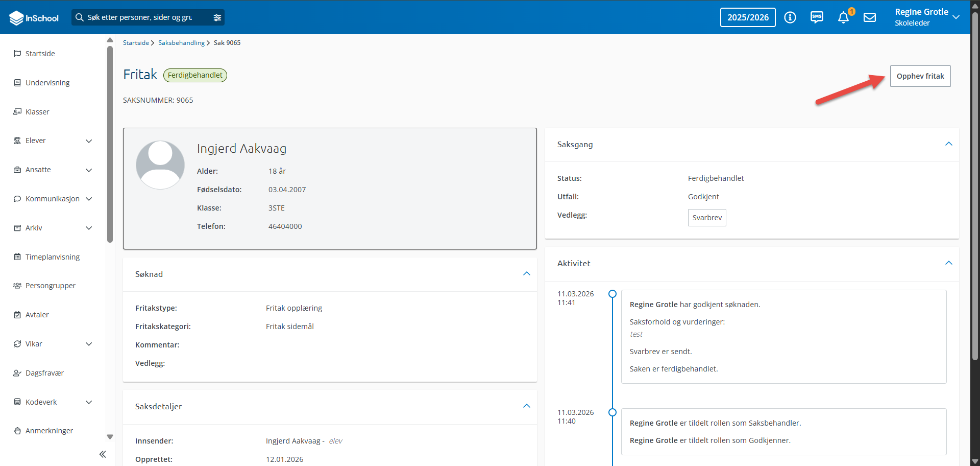Image resolution: width=980 pixels, height=466 pixels.
Task: Click the Elever sidebar icon
Action: point(17,141)
